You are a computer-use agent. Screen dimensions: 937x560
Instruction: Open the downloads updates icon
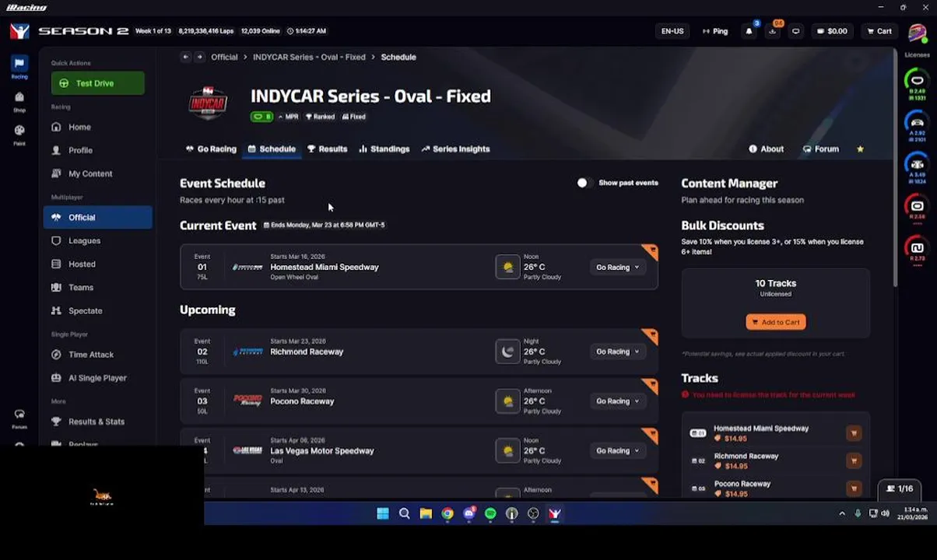(x=772, y=31)
